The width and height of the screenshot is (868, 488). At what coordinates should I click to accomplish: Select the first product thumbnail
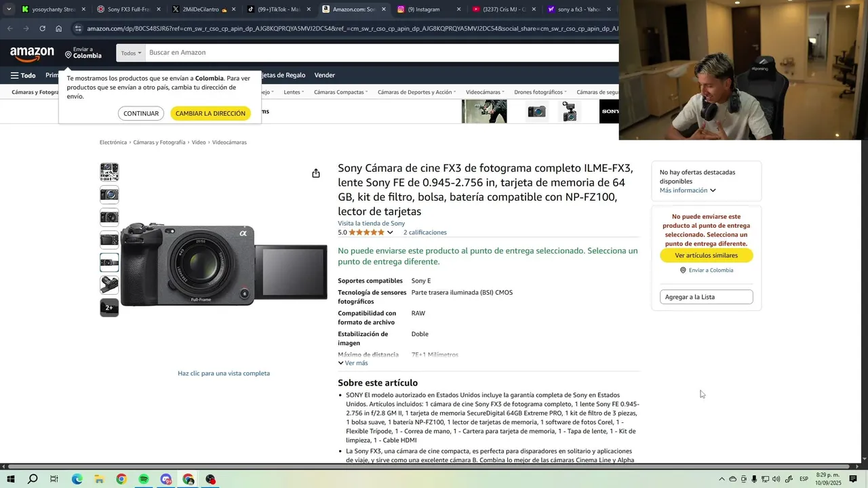click(109, 171)
